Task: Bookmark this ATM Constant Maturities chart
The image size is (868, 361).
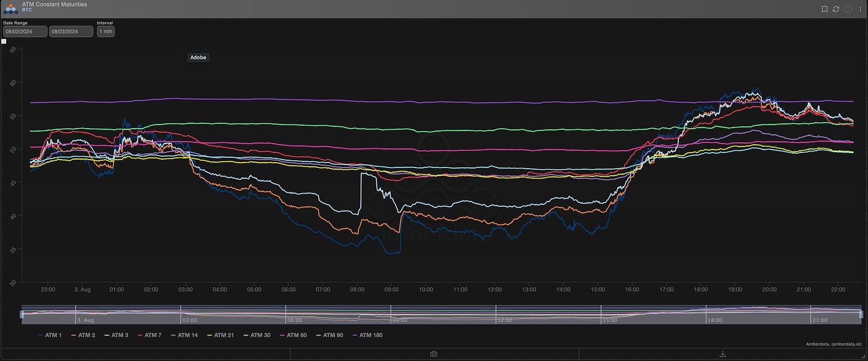Action: (x=824, y=9)
